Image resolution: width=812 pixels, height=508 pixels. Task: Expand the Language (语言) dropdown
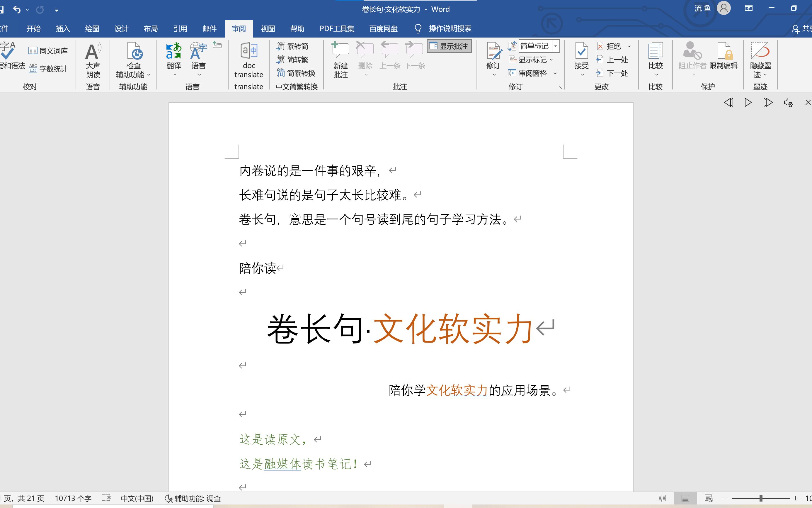pyautogui.click(x=199, y=74)
